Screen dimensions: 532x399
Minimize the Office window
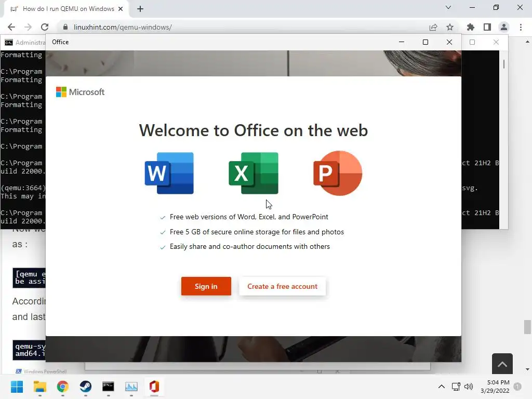402,42
